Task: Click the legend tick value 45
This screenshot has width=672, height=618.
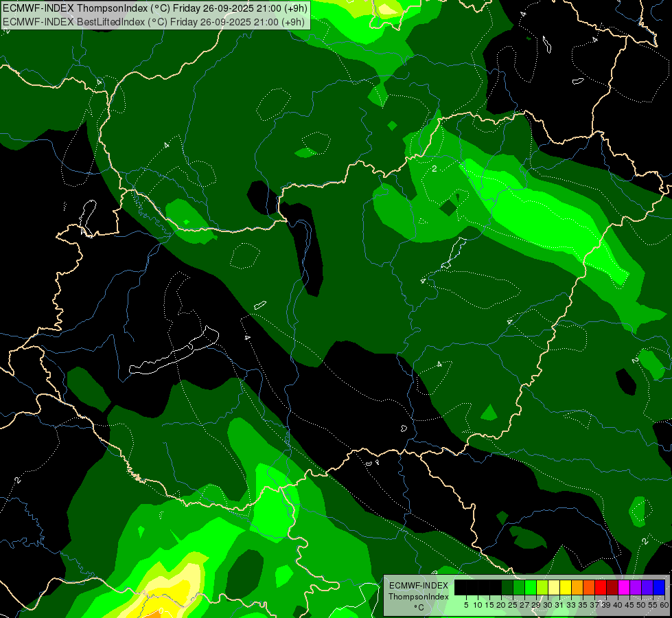Action: click(630, 605)
